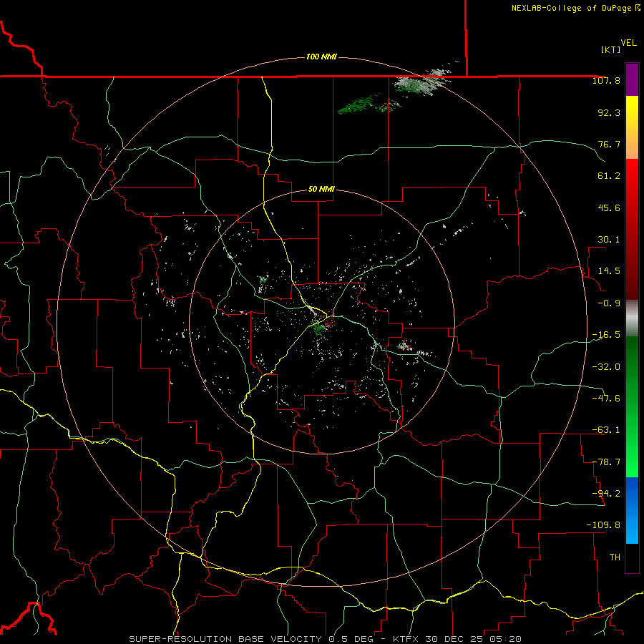Select the 92.3 legend value

[609, 112]
